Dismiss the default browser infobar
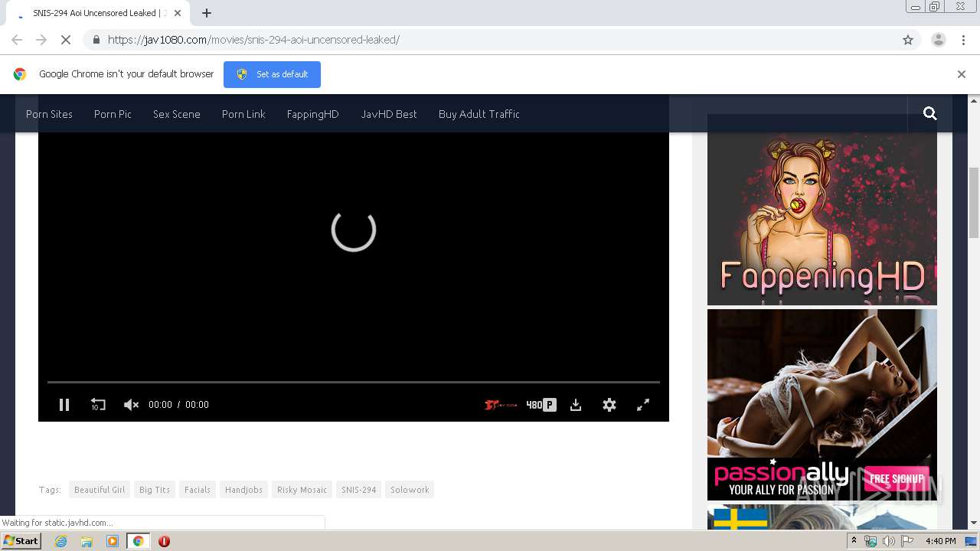The height and width of the screenshot is (551, 980). 961,74
